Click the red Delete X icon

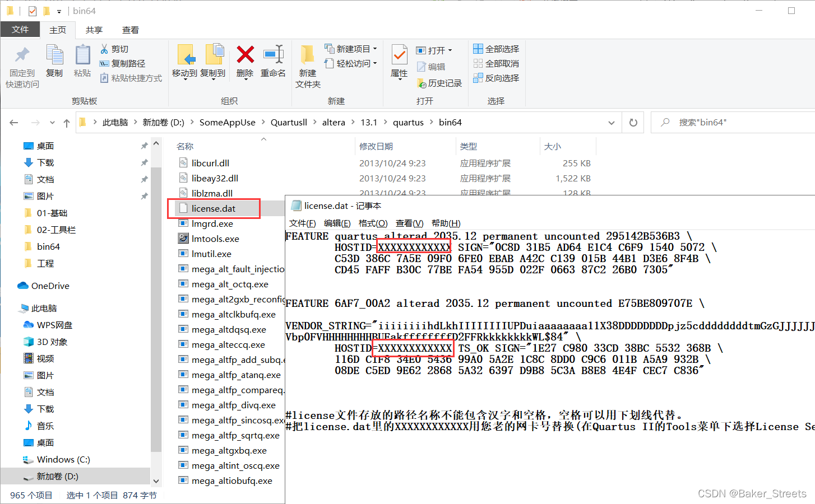(245, 54)
